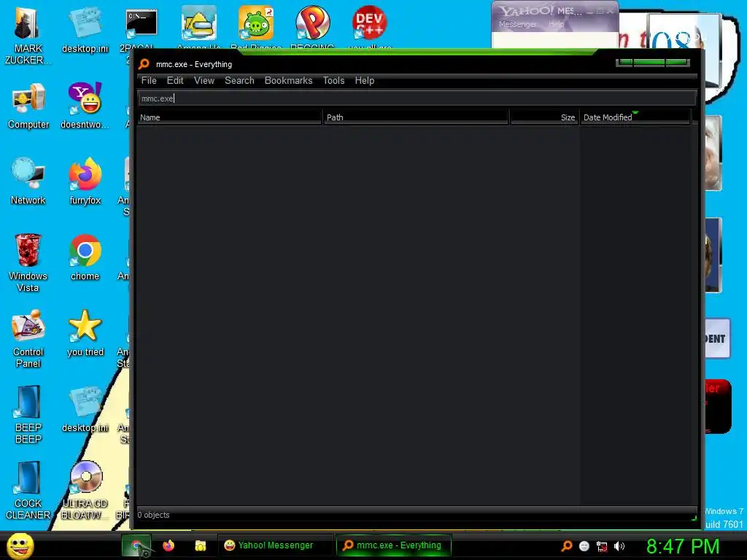The image size is (747, 560).
Task: Open the command prompt shortcut icon
Action: click(142, 24)
